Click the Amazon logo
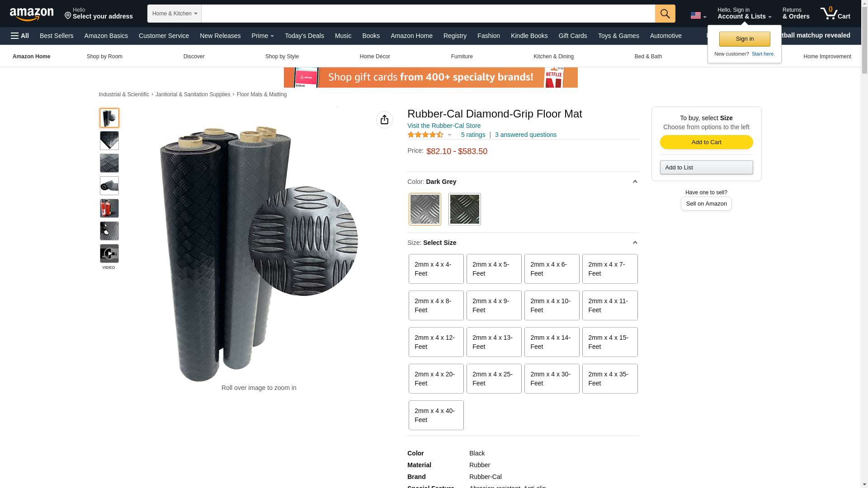 coord(32,14)
